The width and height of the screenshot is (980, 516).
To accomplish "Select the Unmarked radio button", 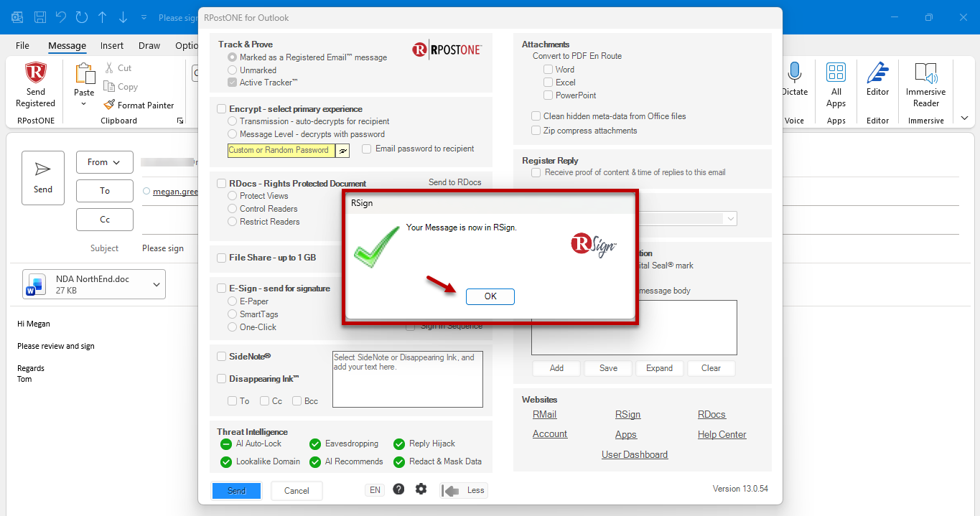I will pos(232,70).
